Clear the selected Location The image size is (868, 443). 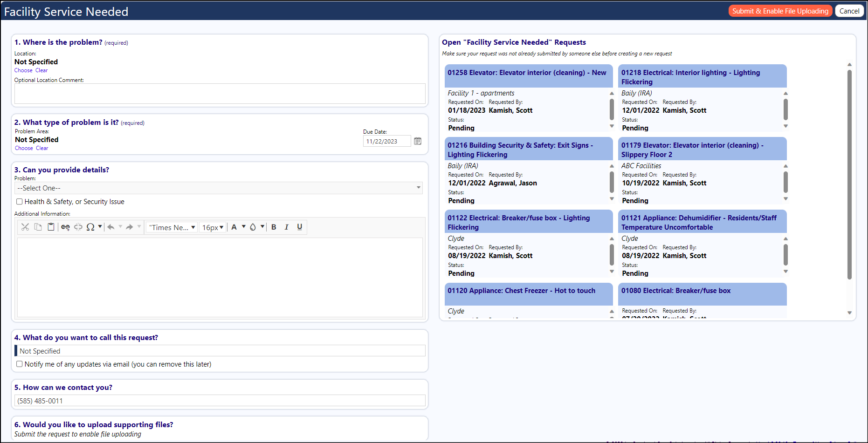pos(41,70)
